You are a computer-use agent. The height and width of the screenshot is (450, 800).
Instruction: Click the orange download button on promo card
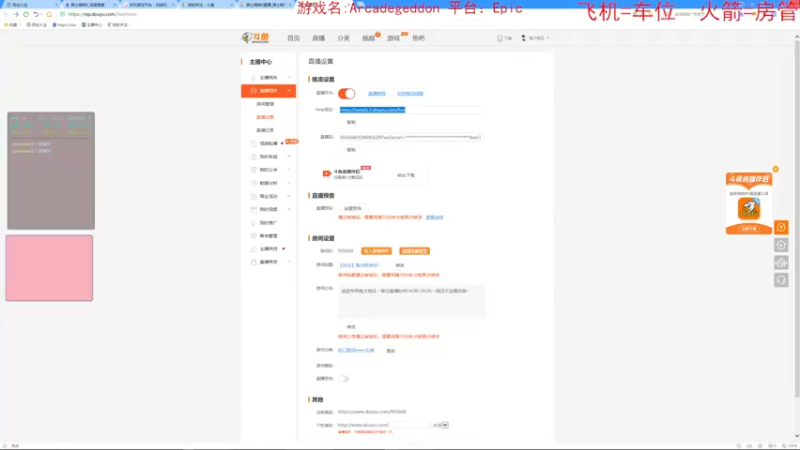pos(749,229)
